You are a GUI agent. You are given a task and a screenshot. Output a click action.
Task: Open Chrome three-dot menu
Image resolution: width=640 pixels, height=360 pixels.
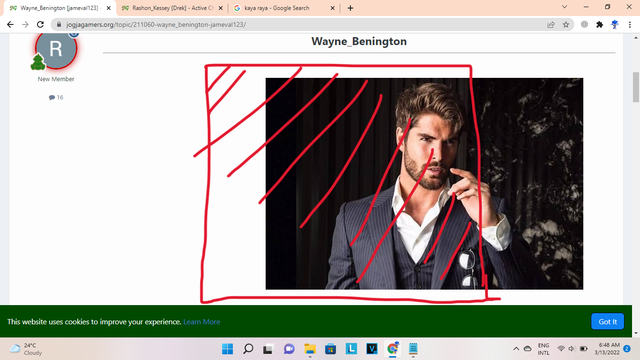click(x=630, y=24)
